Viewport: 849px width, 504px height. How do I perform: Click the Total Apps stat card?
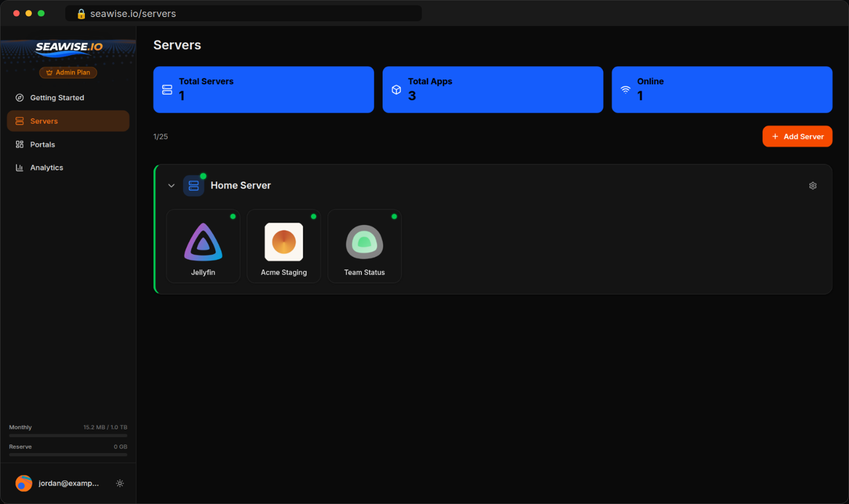(493, 90)
